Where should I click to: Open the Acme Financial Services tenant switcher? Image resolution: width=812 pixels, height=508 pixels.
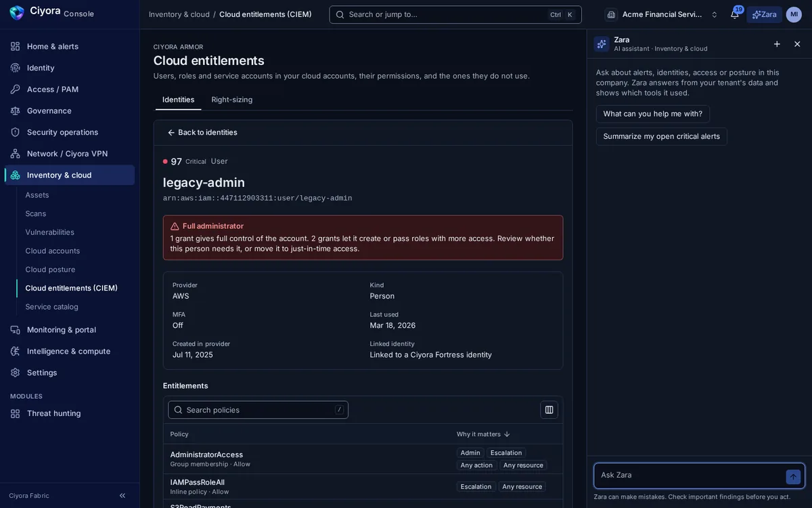662,14
